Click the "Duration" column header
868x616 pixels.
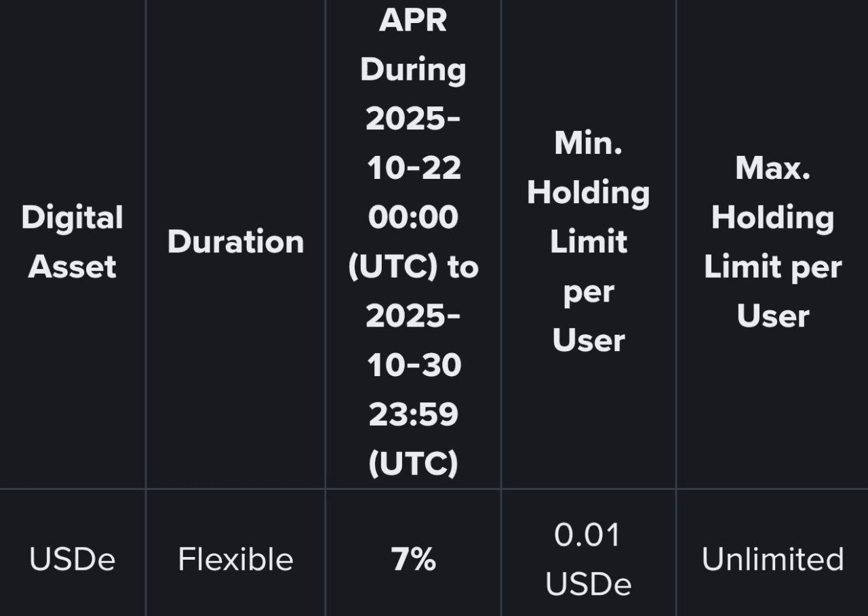pos(235,242)
